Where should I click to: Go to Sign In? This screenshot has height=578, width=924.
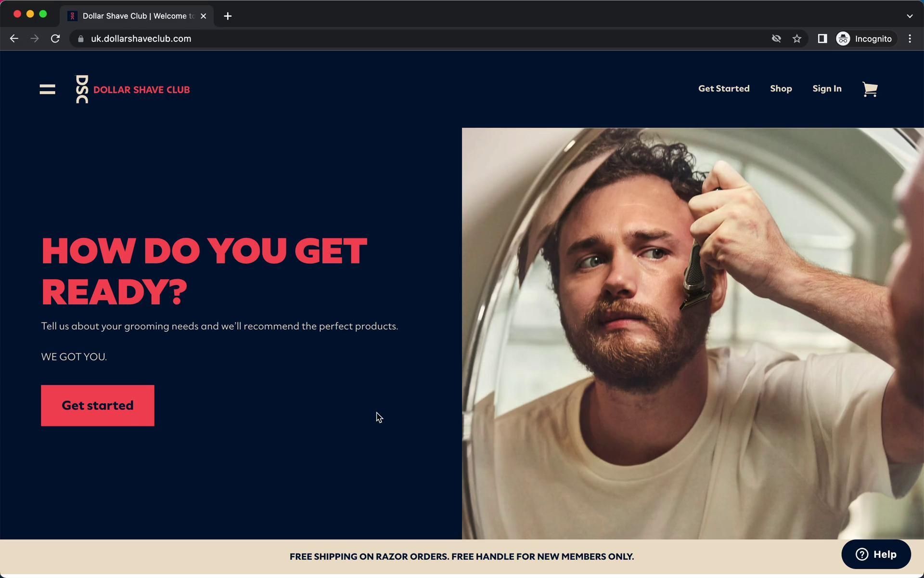pos(827,89)
